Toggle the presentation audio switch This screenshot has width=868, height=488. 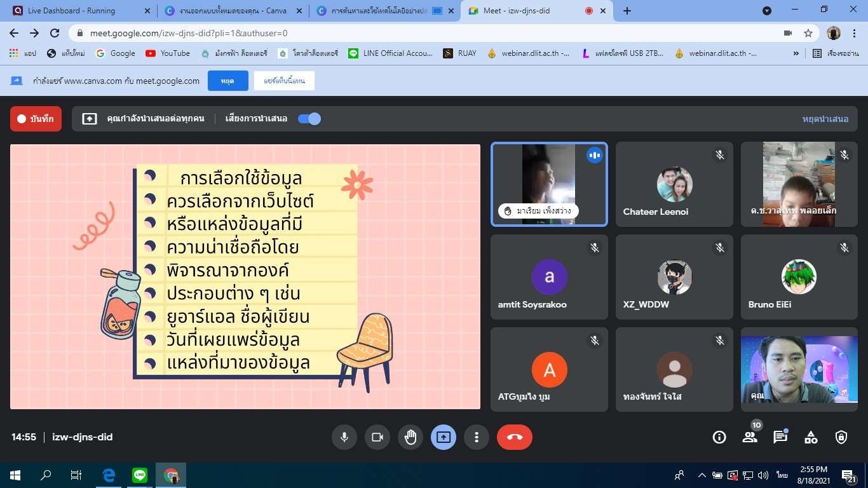(309, 119)
